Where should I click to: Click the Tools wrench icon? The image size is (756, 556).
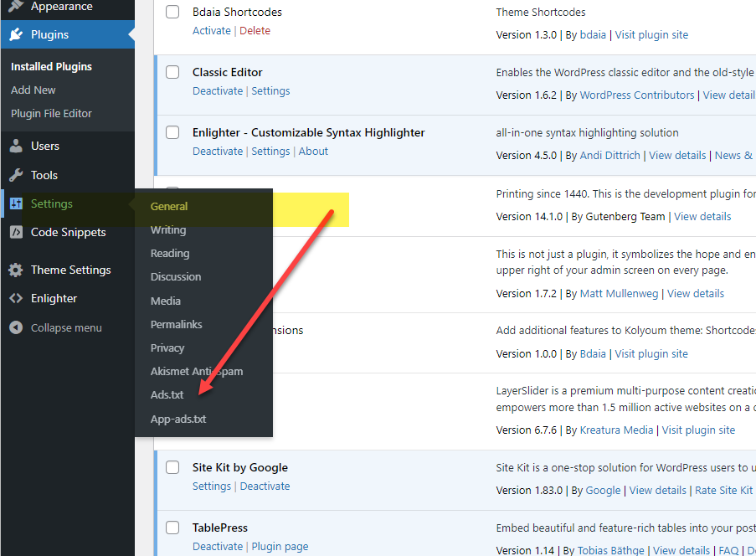(16, 175)
